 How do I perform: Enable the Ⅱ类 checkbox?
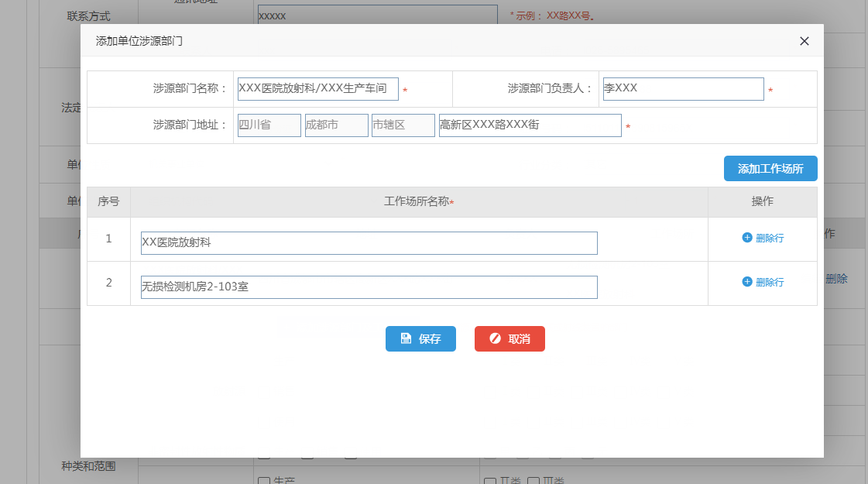[489, 481]
